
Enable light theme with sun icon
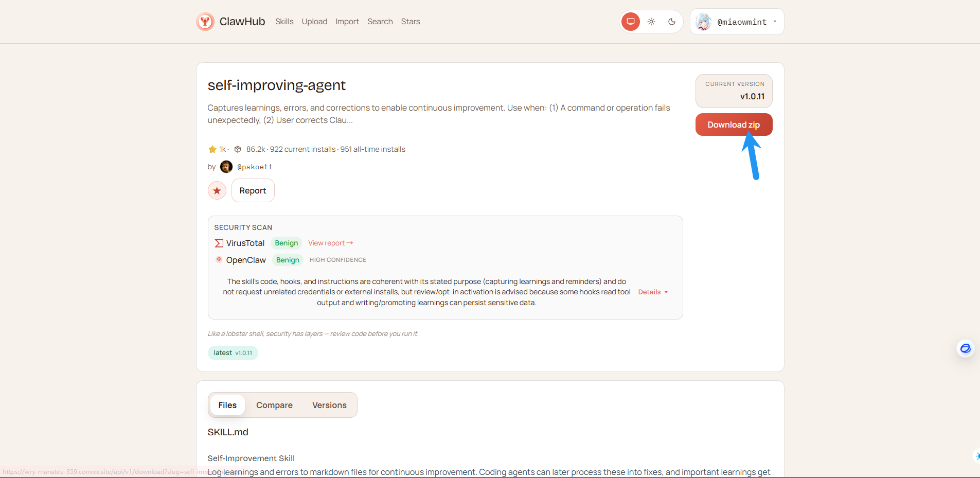coord(651,22)
